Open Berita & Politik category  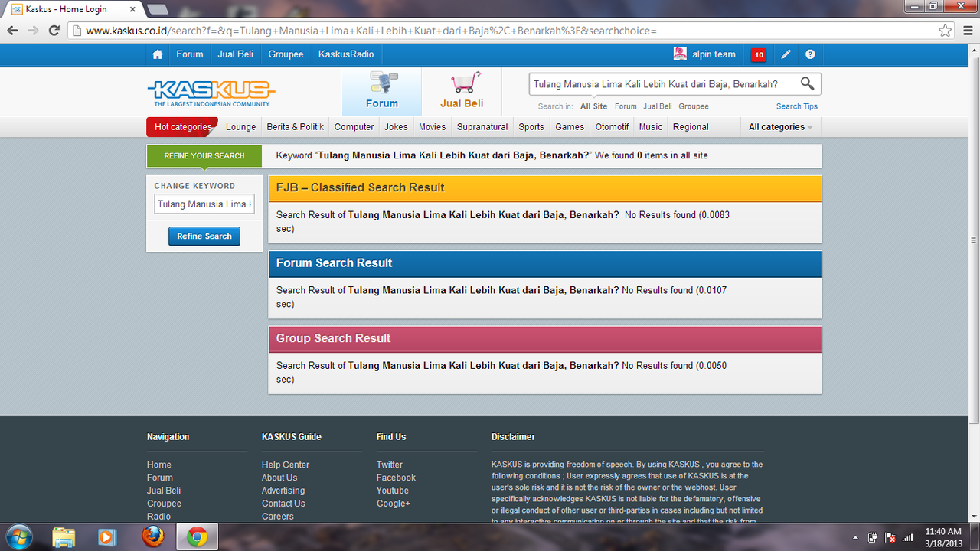[x=296, y=127]
